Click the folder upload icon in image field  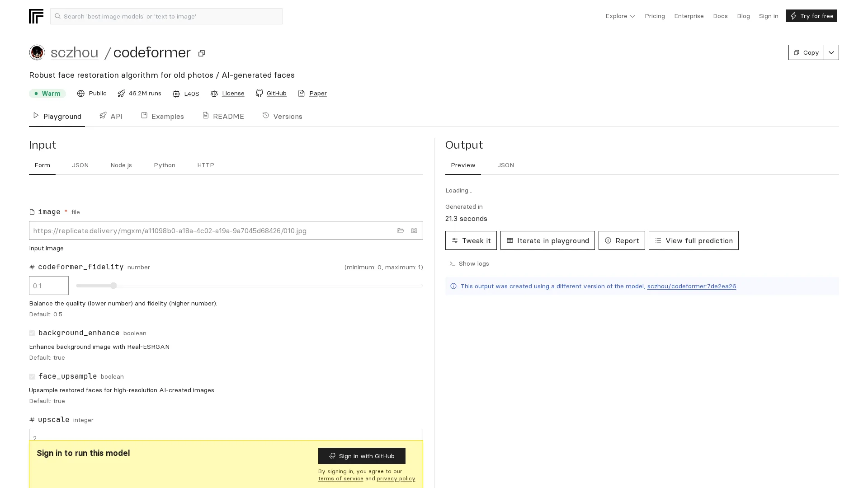pyautogui.click(x=401, y=230)
